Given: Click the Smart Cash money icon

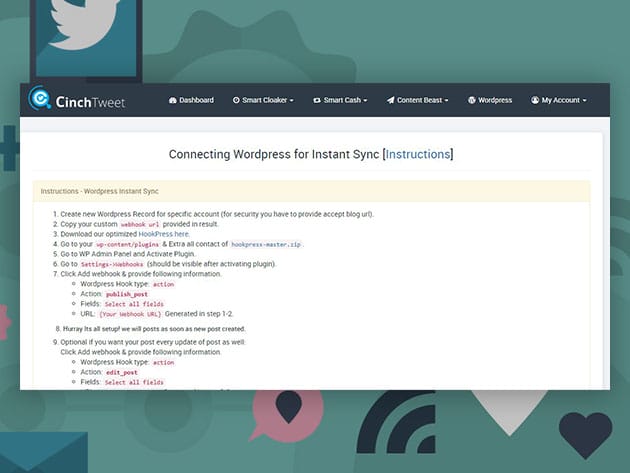Looking at the screenshot, I should pyautogui.click(x=316, y=101).
